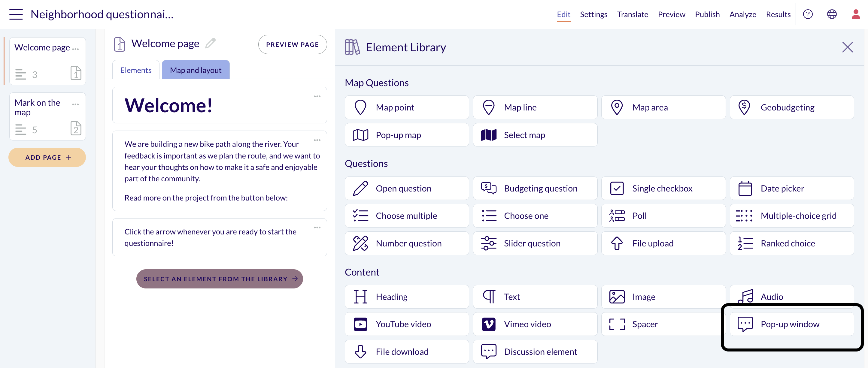This screenshot has height=368, width=868.
Task: Add an Image content element
Action: [x=663, y=297]
